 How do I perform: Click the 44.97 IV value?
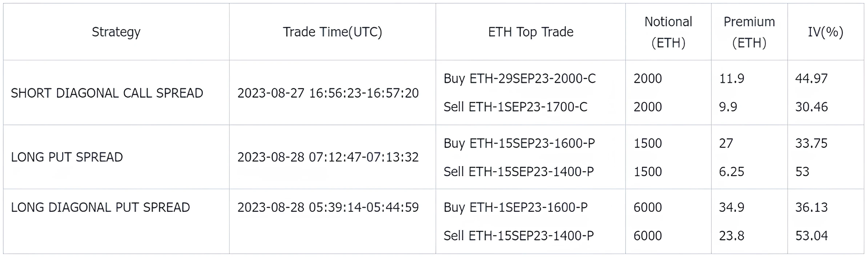coord(811,79)
